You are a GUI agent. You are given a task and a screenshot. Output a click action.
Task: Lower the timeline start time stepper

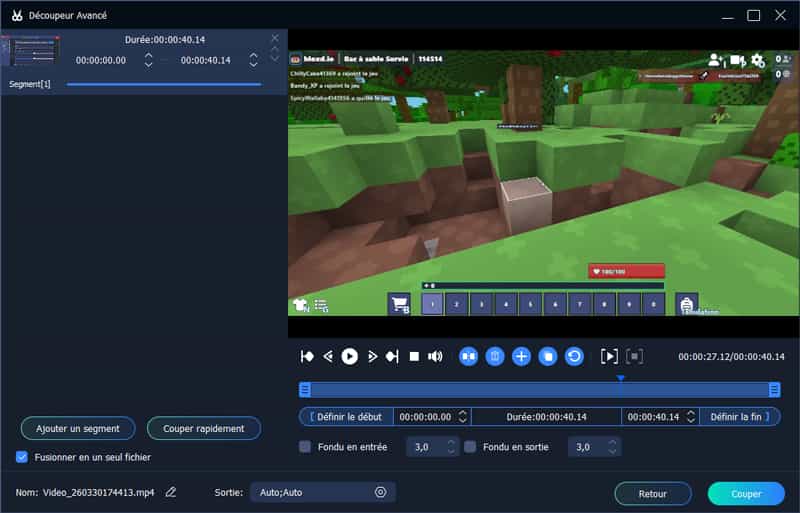point(463,420)
